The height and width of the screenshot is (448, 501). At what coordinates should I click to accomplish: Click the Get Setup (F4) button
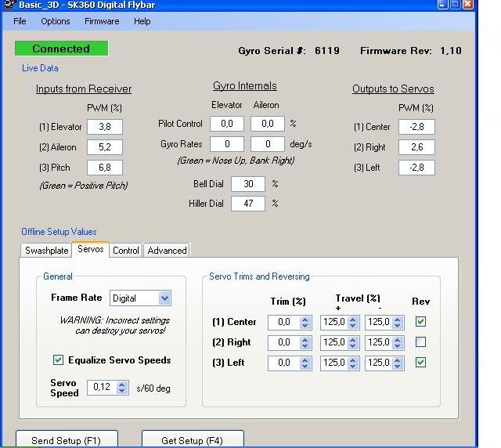(193, 439)
